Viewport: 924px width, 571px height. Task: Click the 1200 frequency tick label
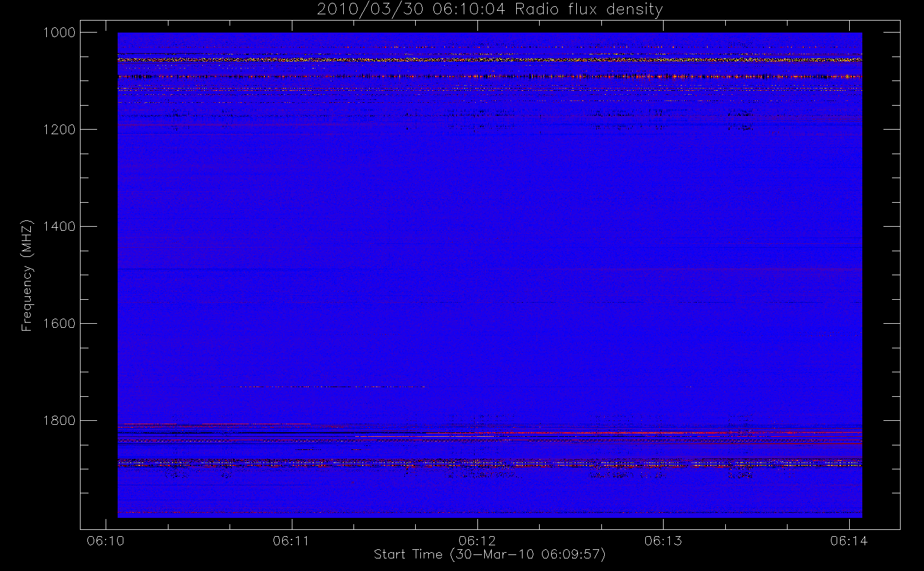[x=59, y=130]
